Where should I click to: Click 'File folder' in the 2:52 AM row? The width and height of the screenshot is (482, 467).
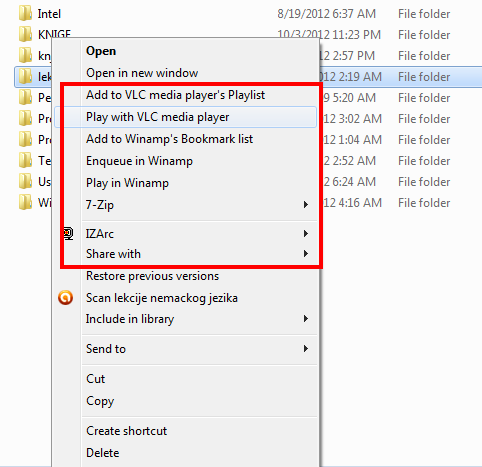click(x=424, y=161)
